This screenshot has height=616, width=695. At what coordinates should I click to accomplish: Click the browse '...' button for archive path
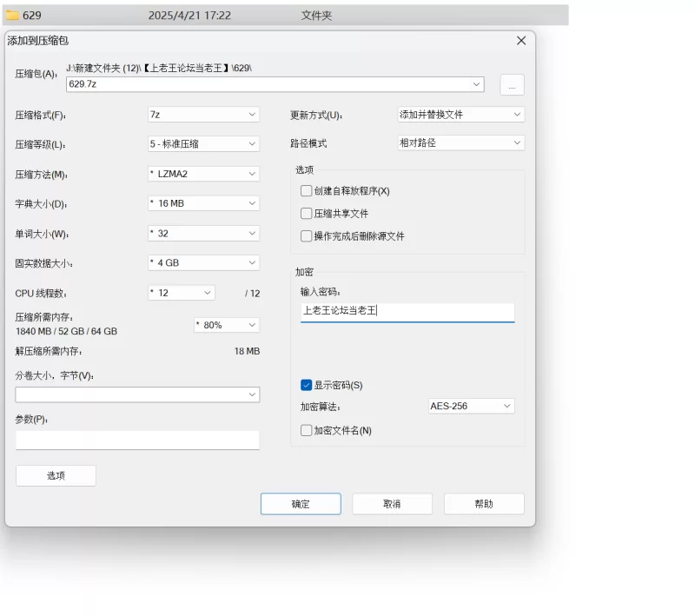(512, 84)
